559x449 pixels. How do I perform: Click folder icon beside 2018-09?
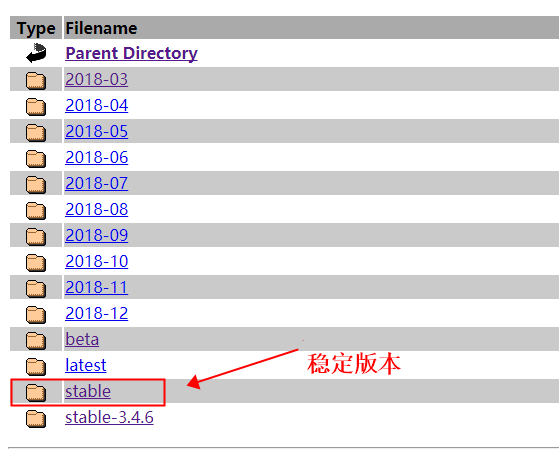36,237
